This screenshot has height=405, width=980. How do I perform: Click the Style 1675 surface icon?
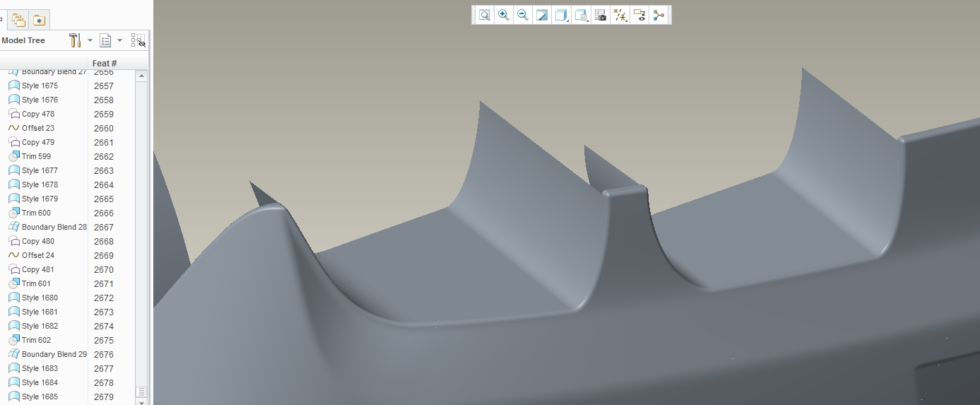13,86
